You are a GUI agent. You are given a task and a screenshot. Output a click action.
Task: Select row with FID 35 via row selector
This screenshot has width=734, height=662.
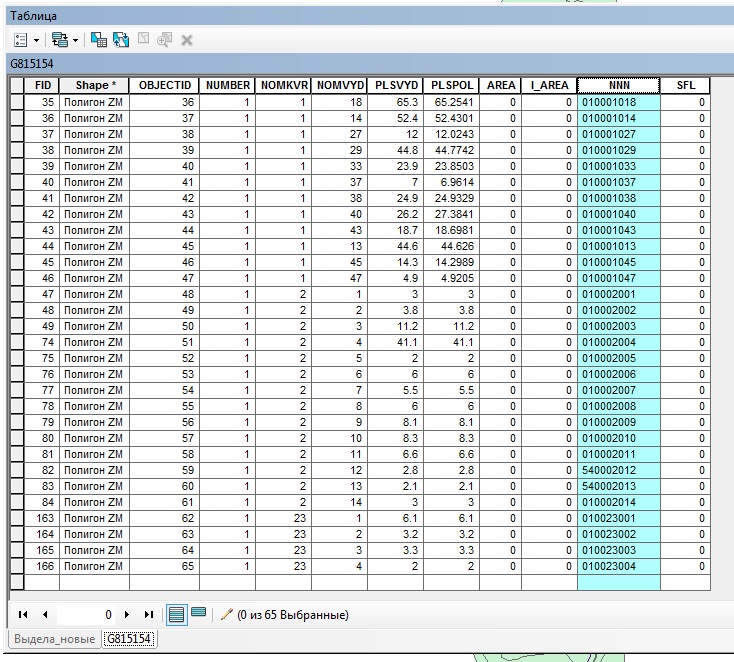[x=17, y=102]
